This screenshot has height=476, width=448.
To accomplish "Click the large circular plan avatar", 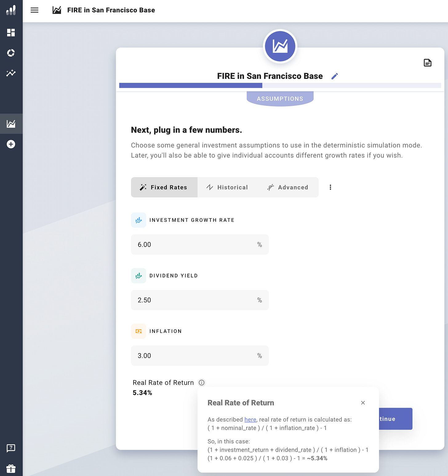I will (x=280, y=46).
